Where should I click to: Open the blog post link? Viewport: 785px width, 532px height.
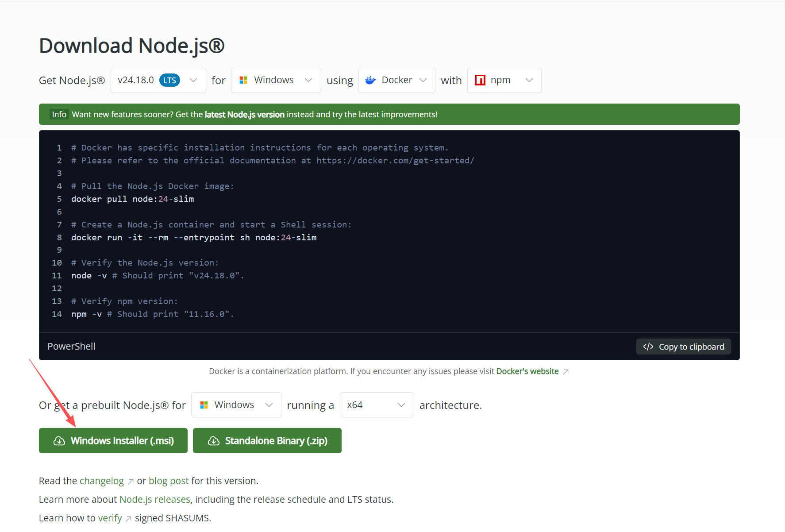click(169, 481)
